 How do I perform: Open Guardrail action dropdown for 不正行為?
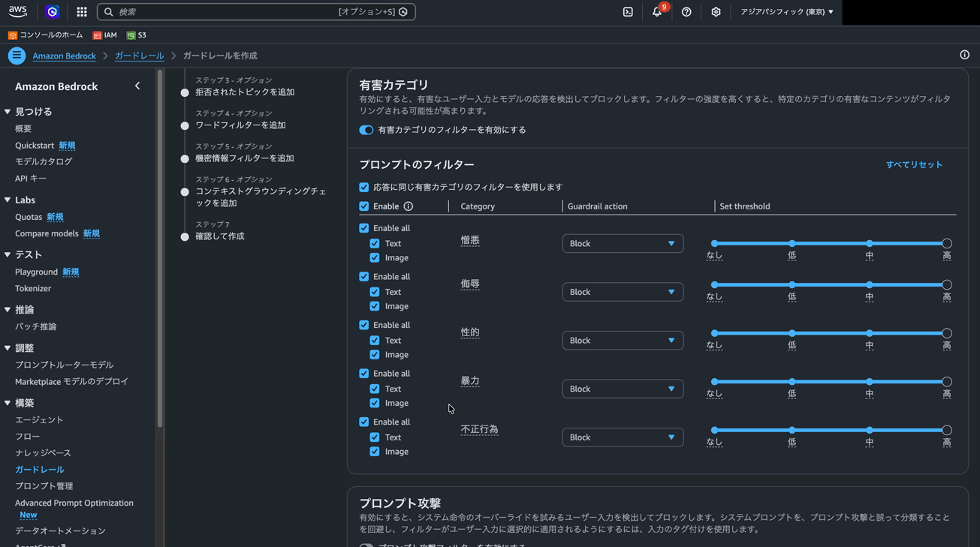pyautogui.click(x=623, y=437)
